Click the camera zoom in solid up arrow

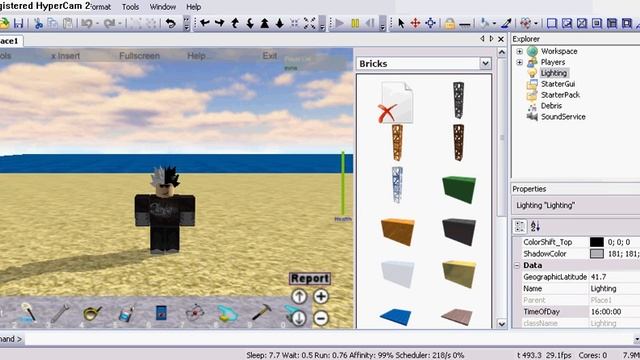[x=265, y=23]
